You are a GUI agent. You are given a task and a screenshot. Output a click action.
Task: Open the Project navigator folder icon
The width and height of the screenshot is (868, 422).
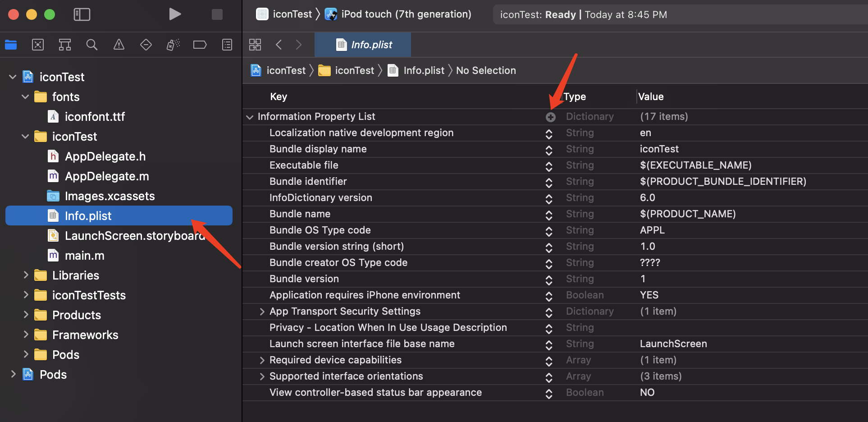tap(11, 45)
